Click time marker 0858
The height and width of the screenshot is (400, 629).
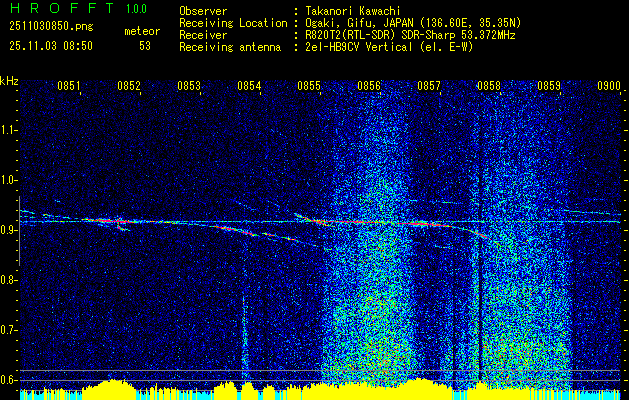(489, 85)
